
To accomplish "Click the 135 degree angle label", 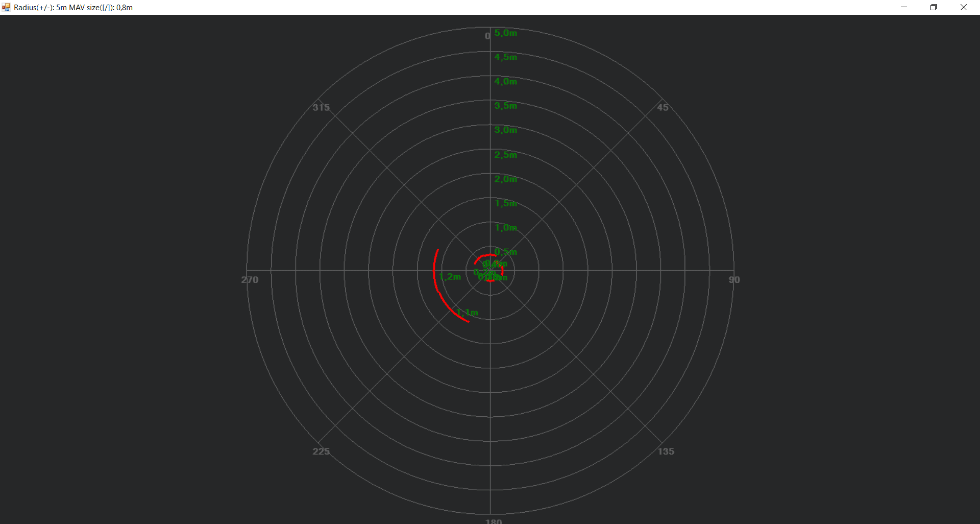I will pos(665,451).
